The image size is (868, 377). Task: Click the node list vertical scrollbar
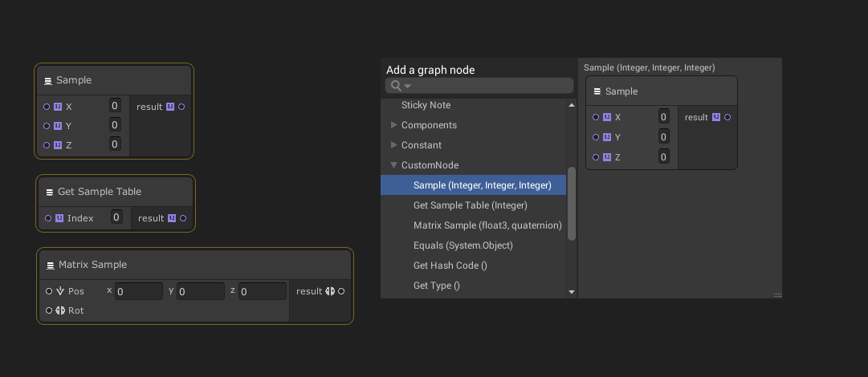point(572,204)
